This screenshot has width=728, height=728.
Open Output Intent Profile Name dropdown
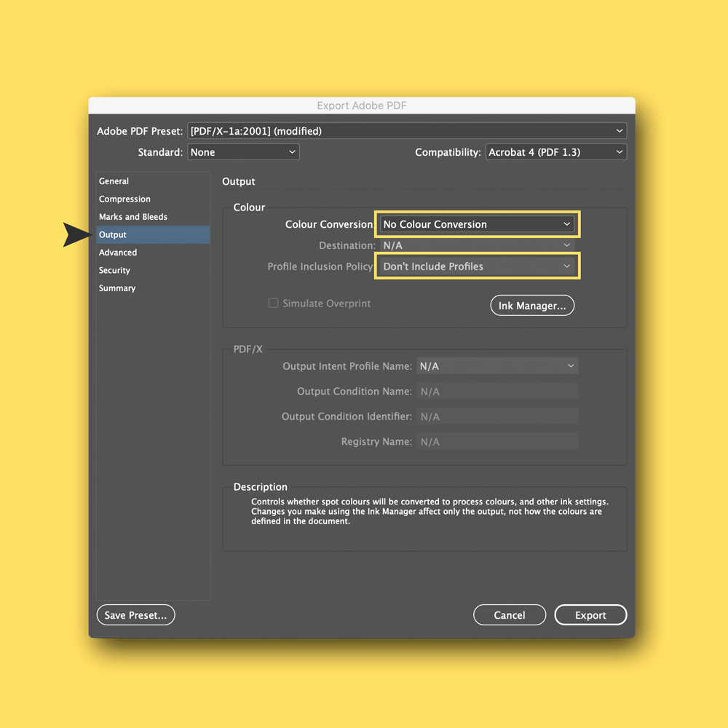point(497,366)
